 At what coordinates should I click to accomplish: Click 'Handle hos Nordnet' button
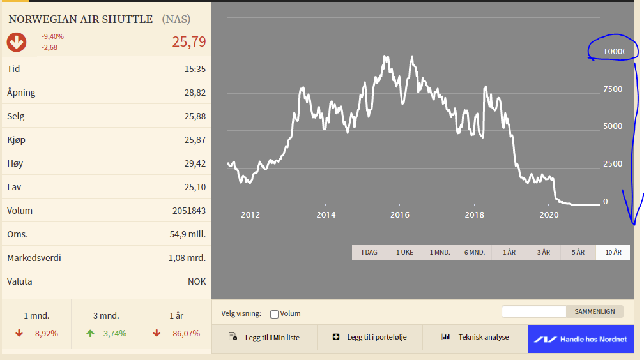[581, 339]
